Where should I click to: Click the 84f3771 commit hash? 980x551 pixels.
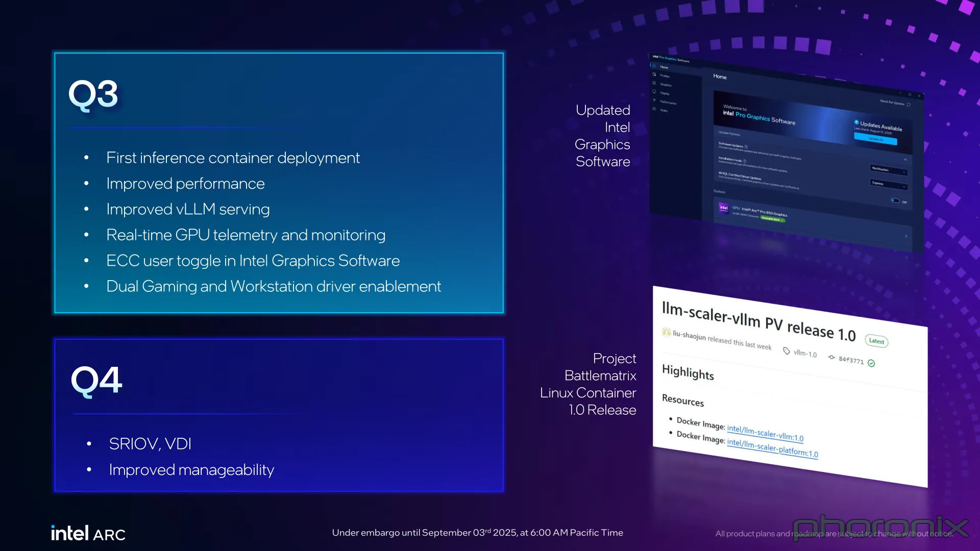pyautogui.click(x=851, y=360)
